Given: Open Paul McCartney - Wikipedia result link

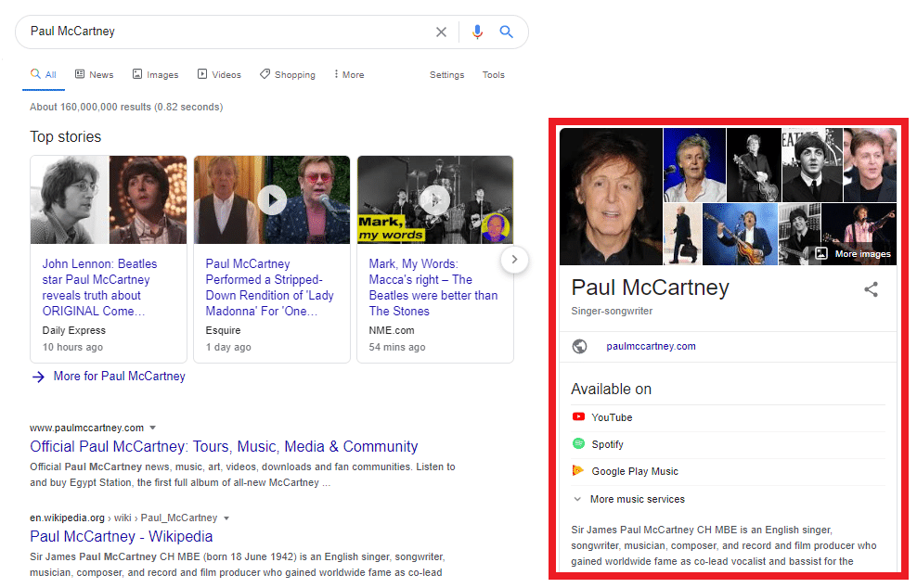Looking at the screenshot, I should [122, 536].
